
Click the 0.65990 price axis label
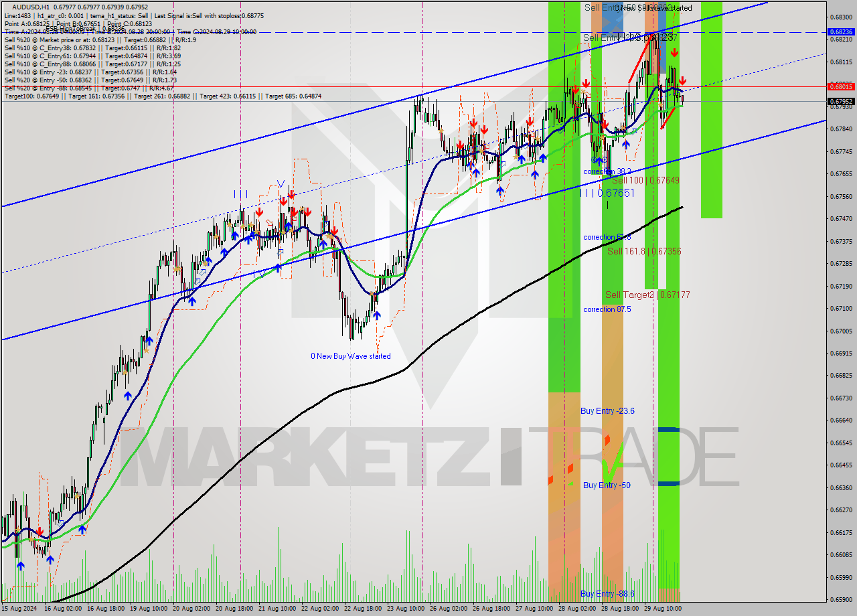pos(841,577)
